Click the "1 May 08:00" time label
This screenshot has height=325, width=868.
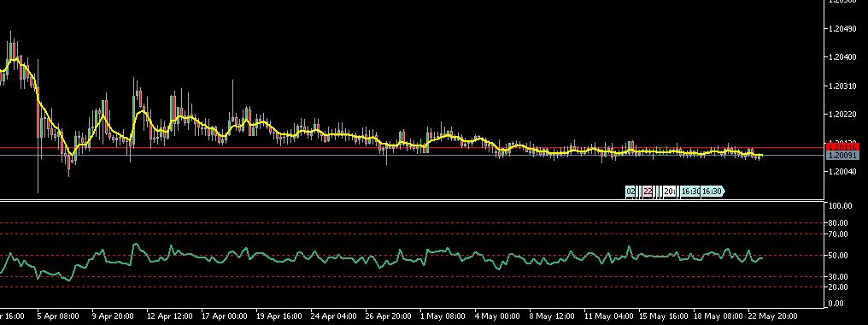(443, 316)
